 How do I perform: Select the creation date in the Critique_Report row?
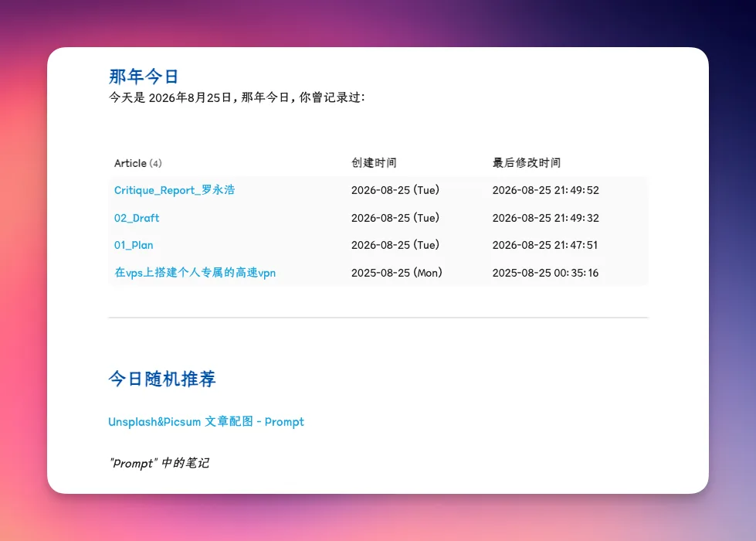coord(395,190)
